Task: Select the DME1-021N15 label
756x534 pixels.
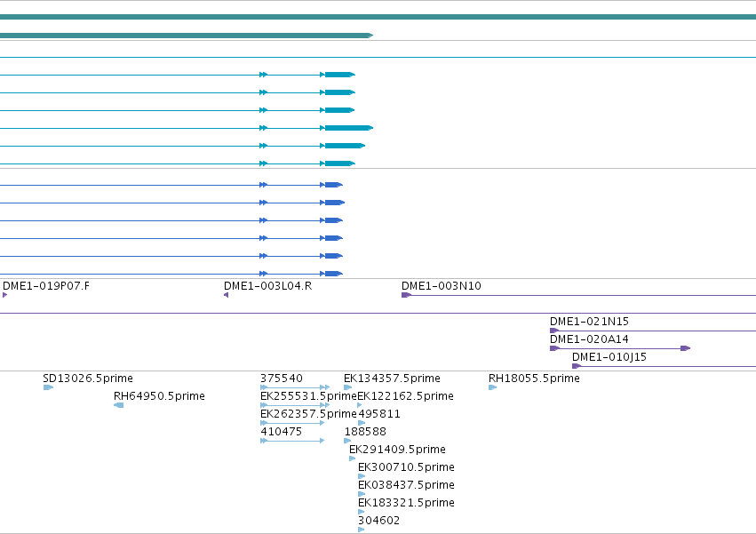Action: coord(589,322)
